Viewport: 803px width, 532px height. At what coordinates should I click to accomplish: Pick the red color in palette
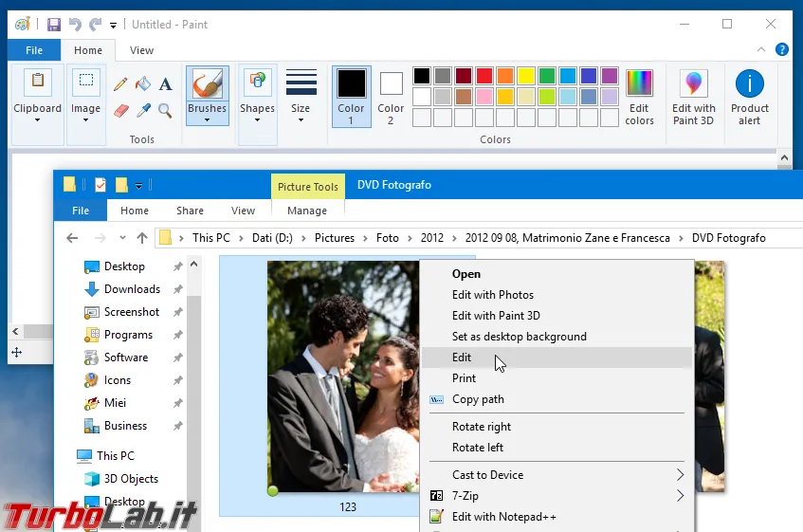(484, 76)
